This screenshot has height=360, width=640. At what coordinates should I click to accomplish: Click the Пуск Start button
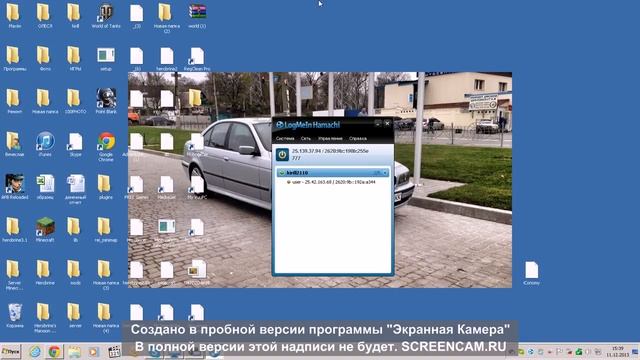click(11, 351)
